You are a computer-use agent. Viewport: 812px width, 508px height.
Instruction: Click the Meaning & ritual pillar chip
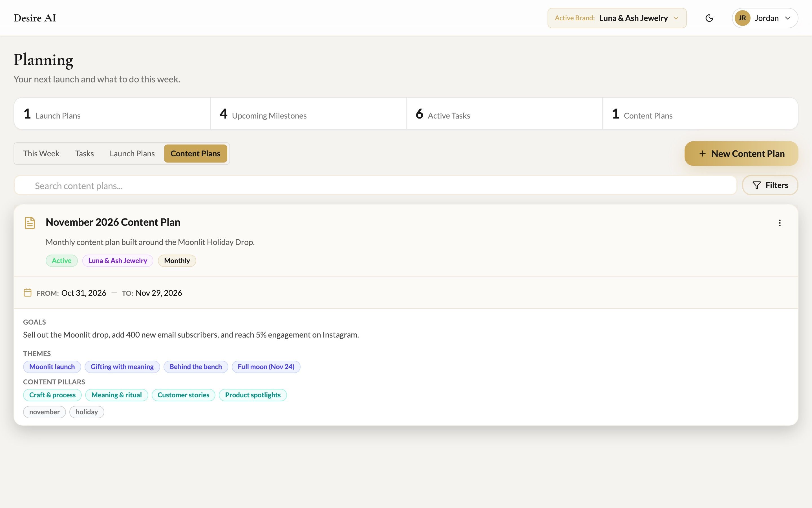116,395
